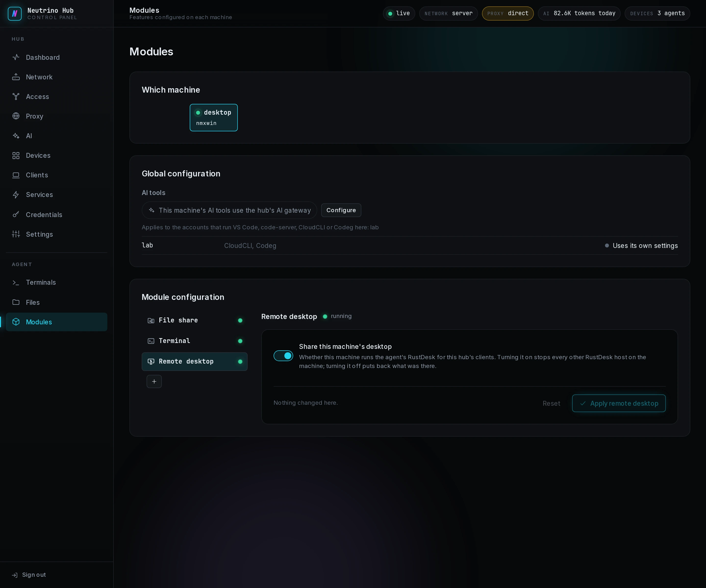706x588 pixels.
Task: Click the Reset button
Action: point(551,404)
